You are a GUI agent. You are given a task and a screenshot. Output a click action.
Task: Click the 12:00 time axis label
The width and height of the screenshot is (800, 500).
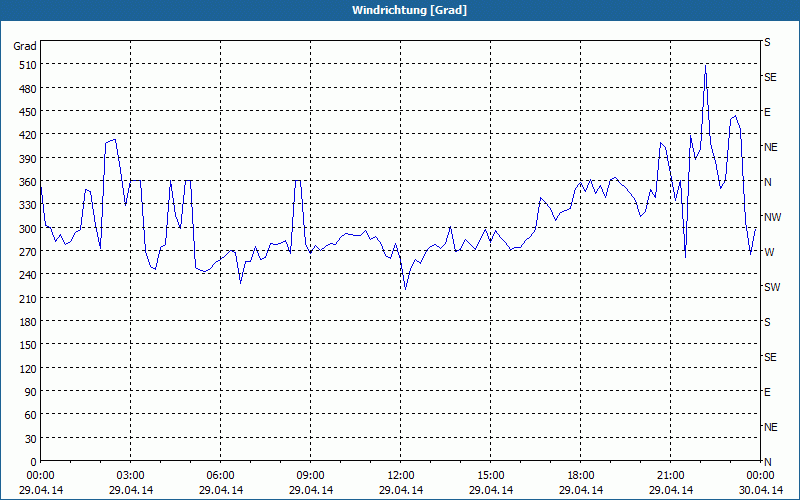tap(401, 475)
